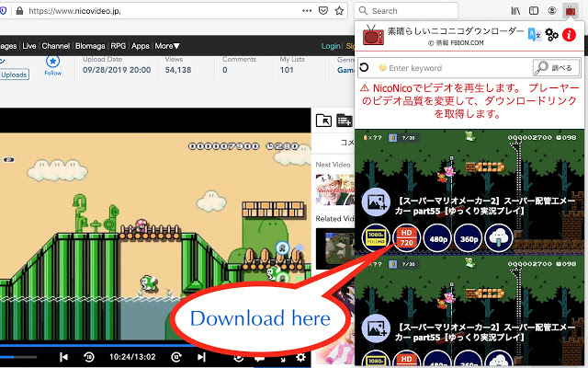The height and width of the screenshot is (368, 588).
Task: Download first video in 360p
Action: pyautogui.click(x=469, y=237)
